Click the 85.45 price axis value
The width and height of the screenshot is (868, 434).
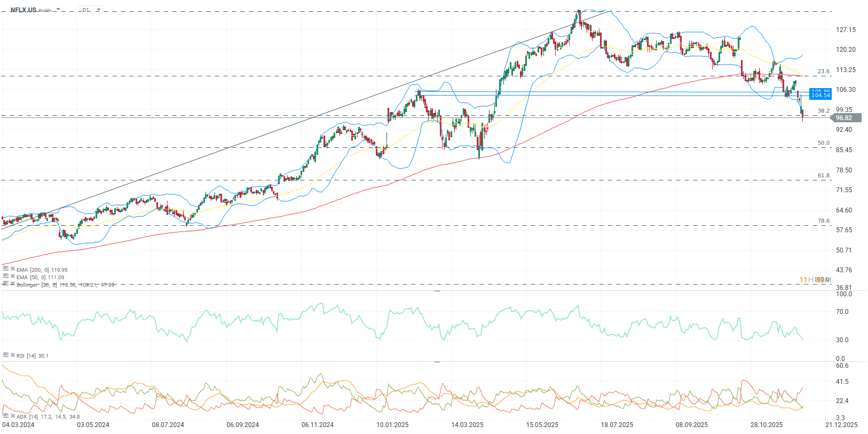(844, 150)
